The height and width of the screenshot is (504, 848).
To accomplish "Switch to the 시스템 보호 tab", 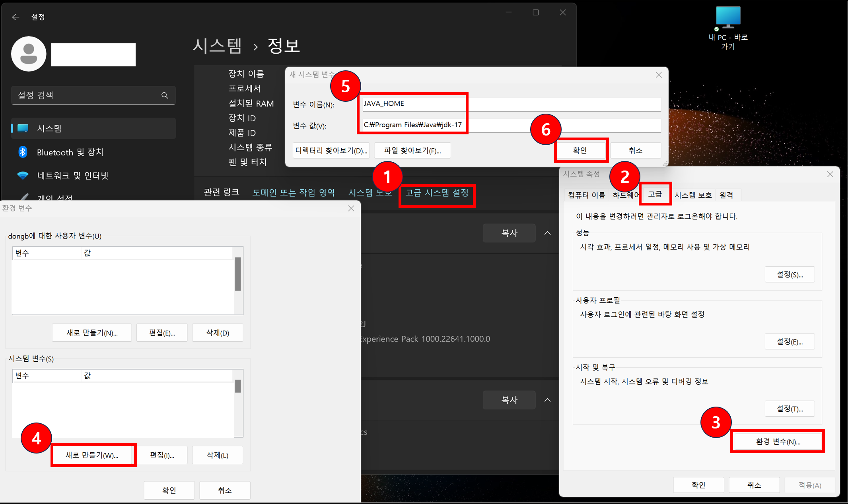I will tap(693, 195).
